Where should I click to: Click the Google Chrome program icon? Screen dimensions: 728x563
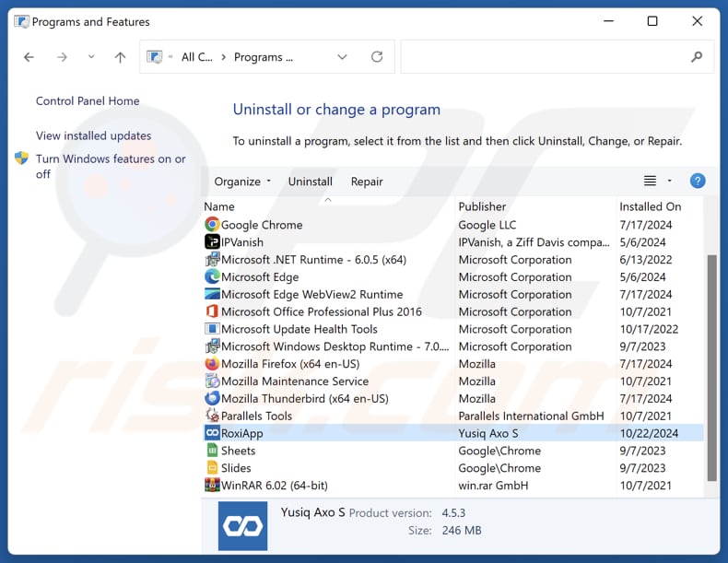click(212, 225)
